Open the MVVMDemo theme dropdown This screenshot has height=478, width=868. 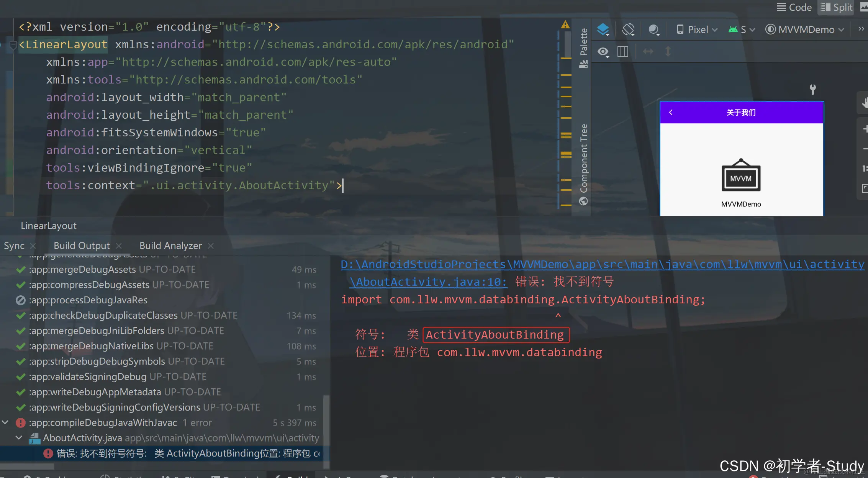point(805,29)
